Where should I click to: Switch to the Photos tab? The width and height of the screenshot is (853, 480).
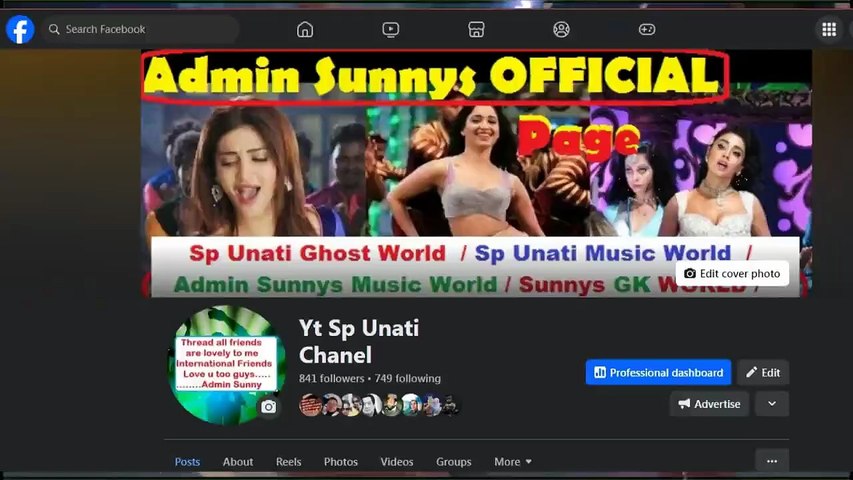[x=341, y=461]
